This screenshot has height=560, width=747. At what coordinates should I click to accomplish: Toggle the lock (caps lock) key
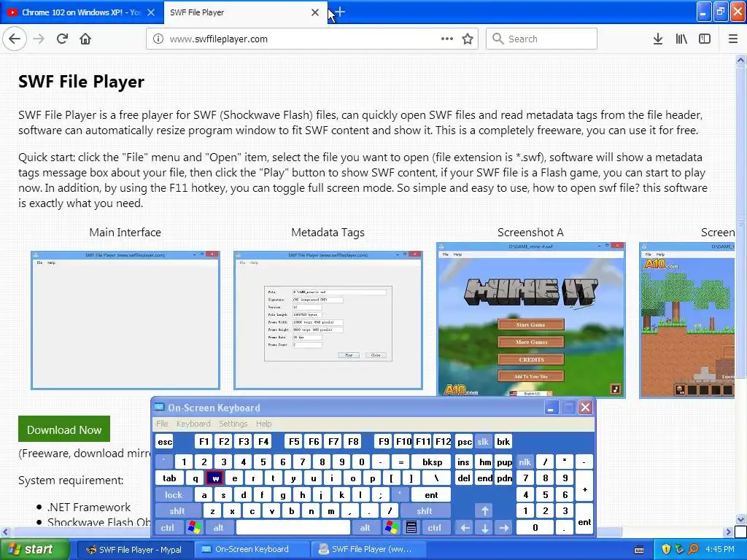pos(174,495)
